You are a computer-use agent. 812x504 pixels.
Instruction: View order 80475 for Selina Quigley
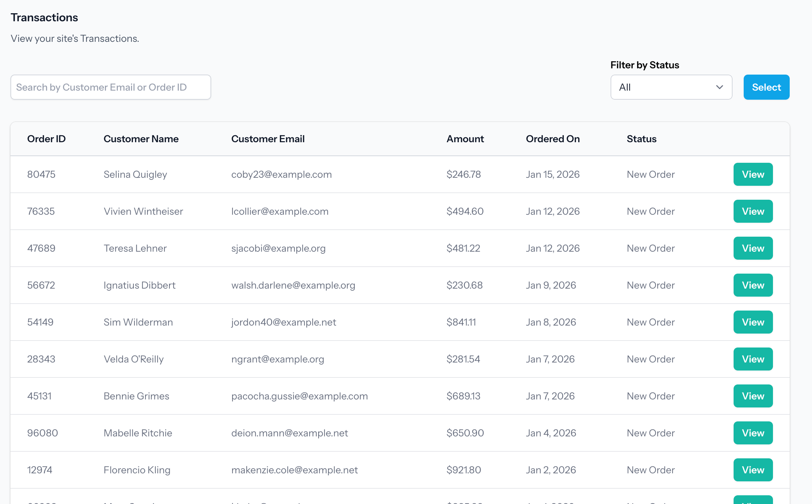[x=753, y=174]
